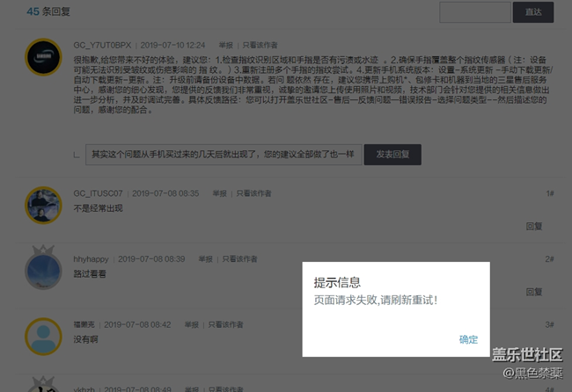Screen dimensions: 572x392
Task: Submit reply with 发表回复 button
Action: [392, 155]
